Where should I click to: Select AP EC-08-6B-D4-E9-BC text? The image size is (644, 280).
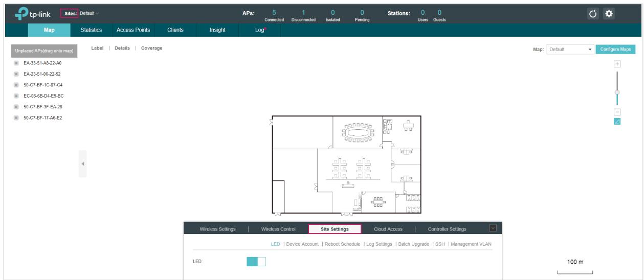click(43, 96)
